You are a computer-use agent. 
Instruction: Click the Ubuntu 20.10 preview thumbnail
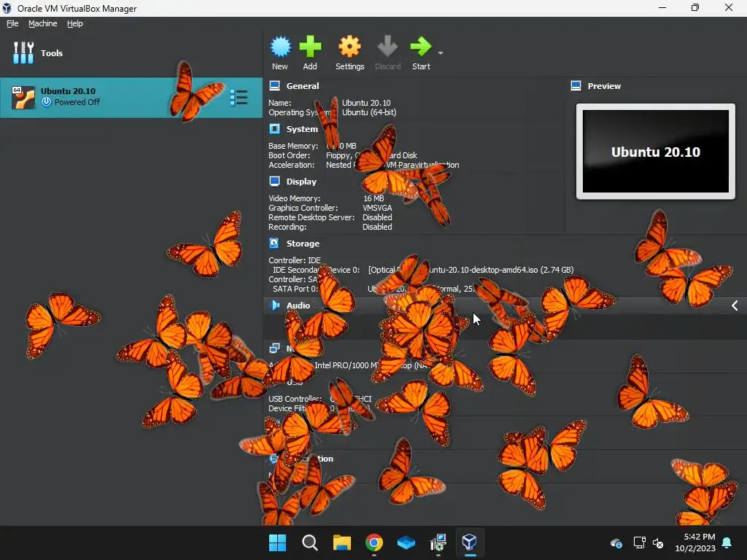click(x=656, y=152)
